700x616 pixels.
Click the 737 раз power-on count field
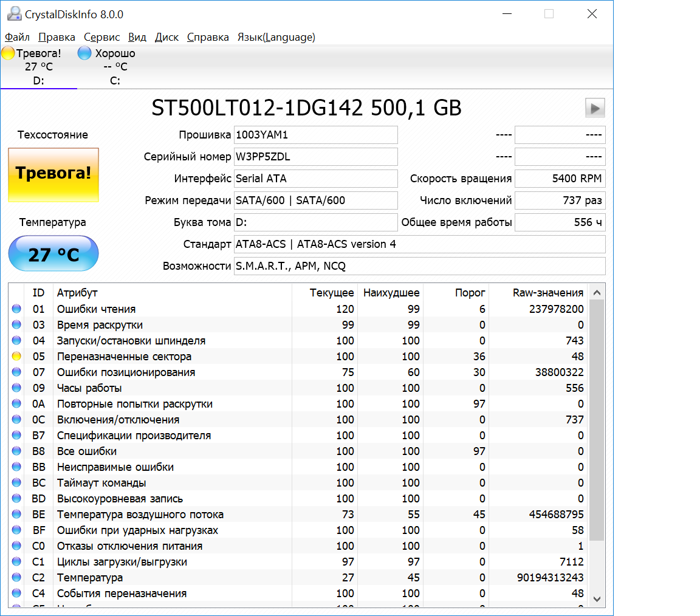[x=560, y=200]
